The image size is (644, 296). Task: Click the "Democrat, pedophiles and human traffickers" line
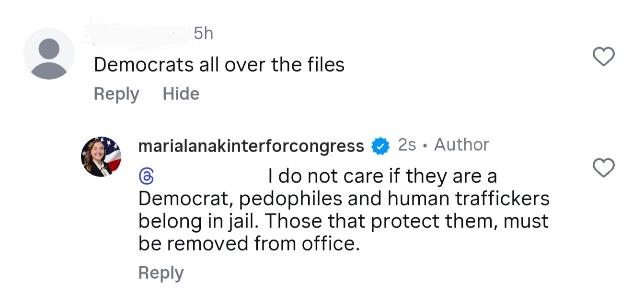coord(344,199)
